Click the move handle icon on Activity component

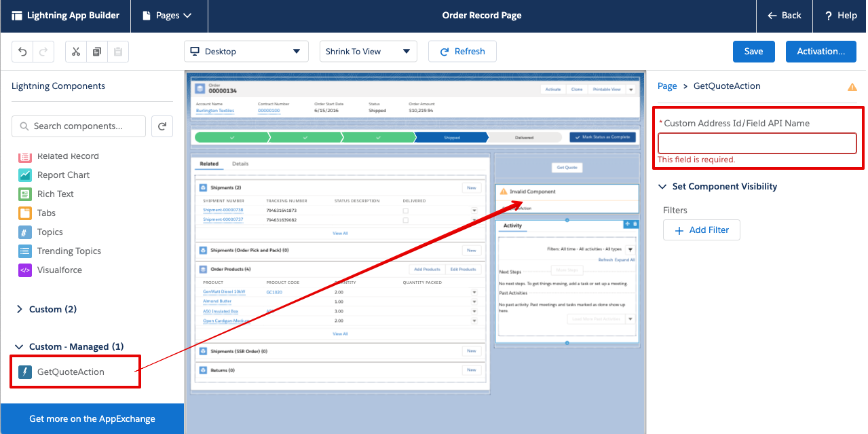coord(628,224)
